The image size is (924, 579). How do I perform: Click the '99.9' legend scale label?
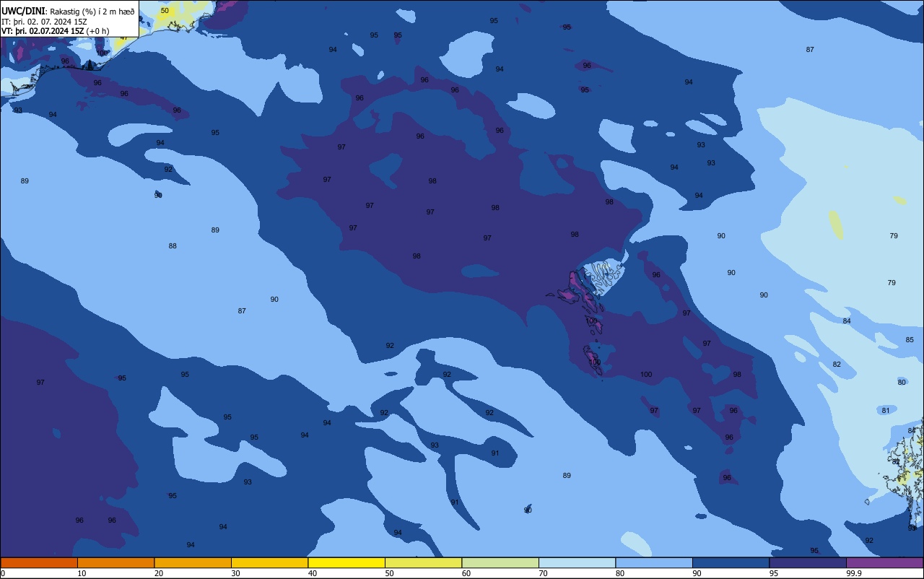[x=854, y=573]
